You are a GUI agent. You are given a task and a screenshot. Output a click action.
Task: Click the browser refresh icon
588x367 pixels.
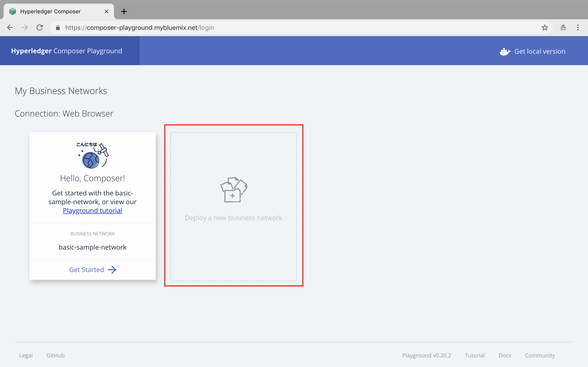39,28
